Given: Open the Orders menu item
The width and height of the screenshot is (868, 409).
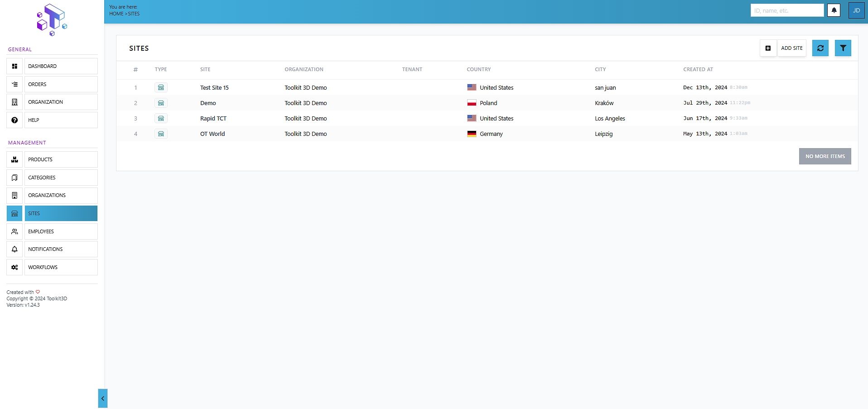Looking at the screenshot, I should [x=61, y=84].
